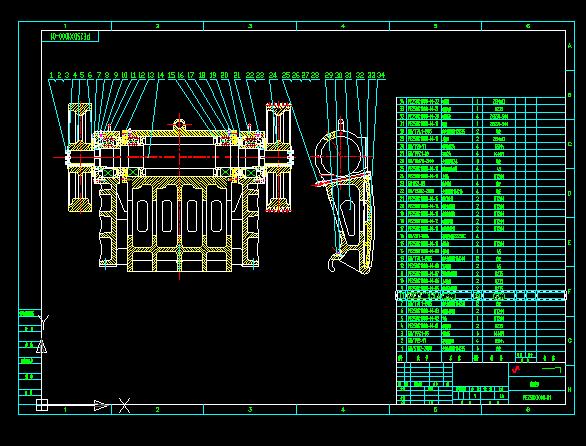
Task: Click zone number 2 on bottom border
Action: pyautogui.click(x=157, y=410)
